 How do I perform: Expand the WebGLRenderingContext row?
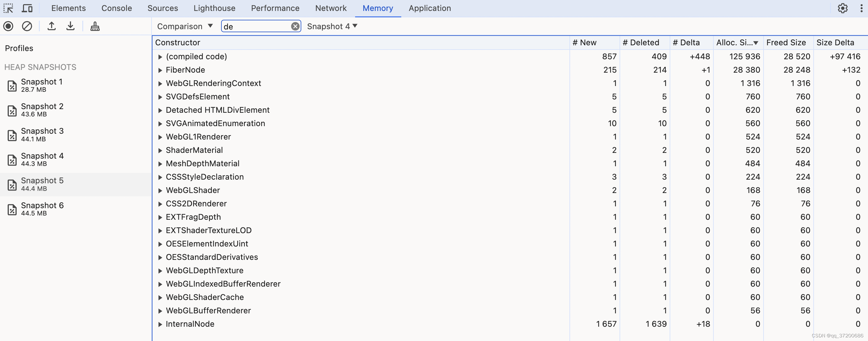tap(160, 84)
